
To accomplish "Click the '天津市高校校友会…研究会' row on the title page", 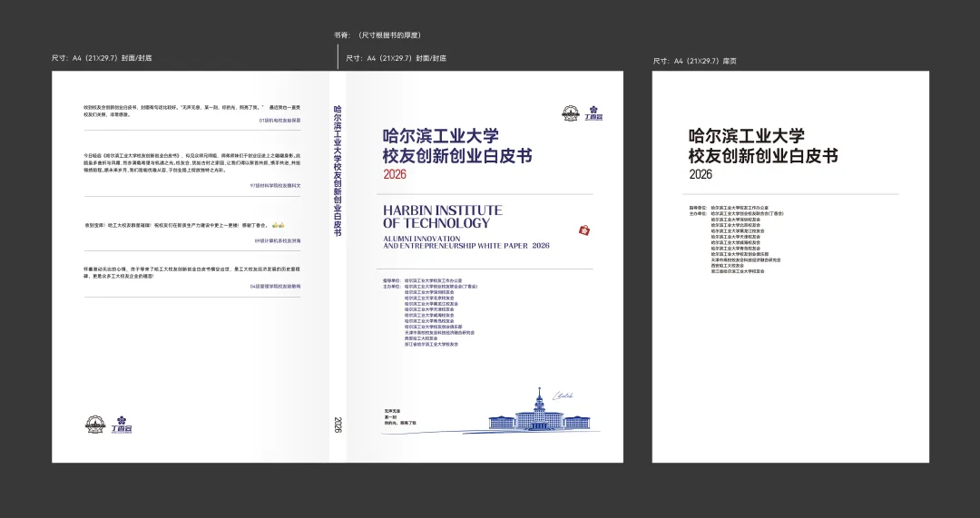I will click(746, 260).
